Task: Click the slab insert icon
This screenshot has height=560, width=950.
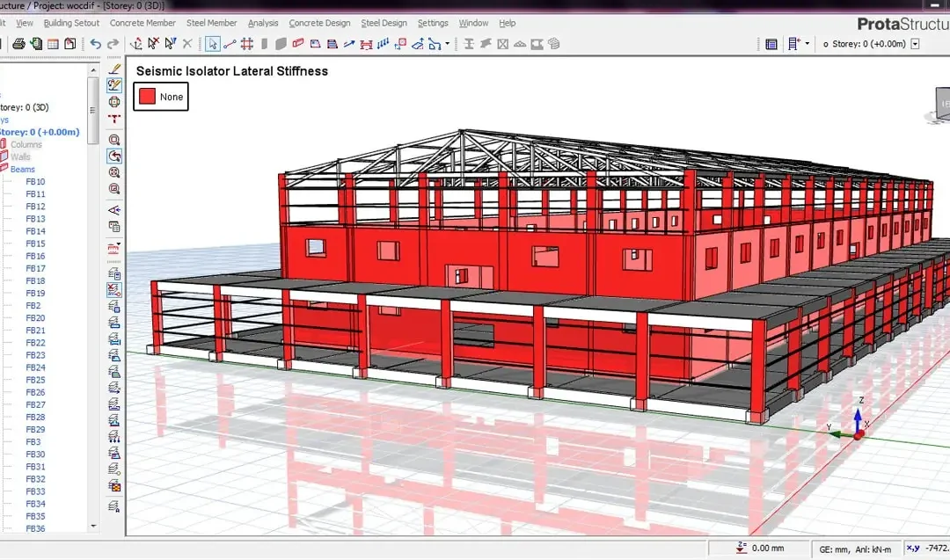Action: 315,44
